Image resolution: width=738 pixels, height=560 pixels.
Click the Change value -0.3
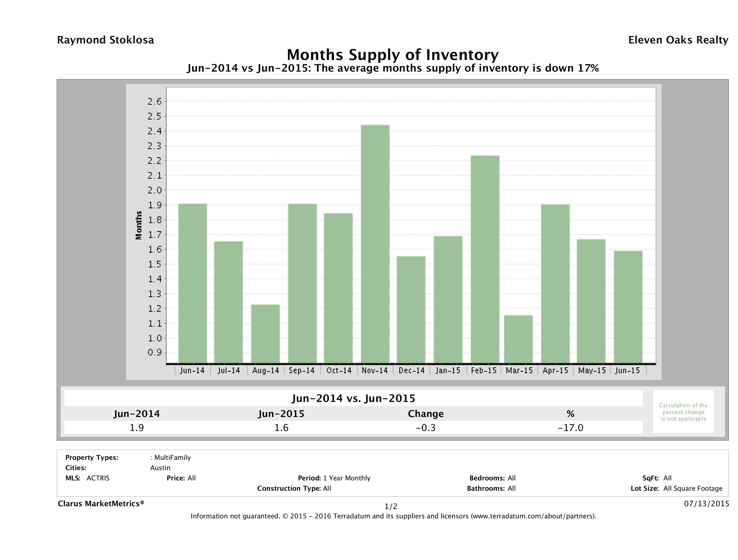[426, 428]
